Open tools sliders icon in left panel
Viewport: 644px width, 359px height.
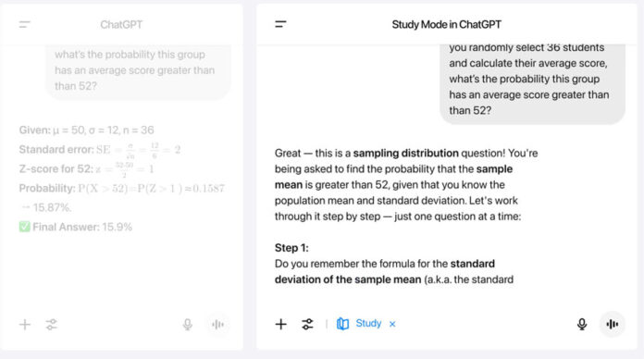pos(51,325)
